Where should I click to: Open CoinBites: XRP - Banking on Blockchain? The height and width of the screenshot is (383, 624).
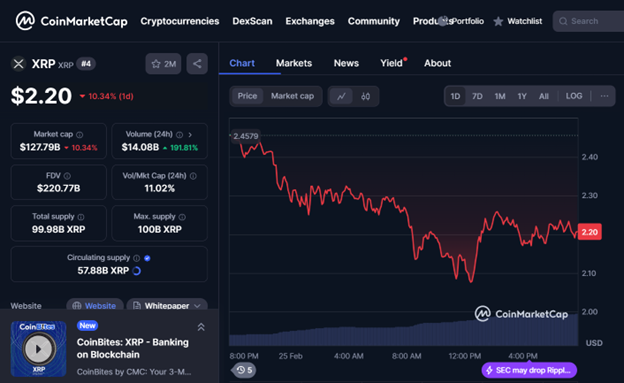(x=133, y=348)
